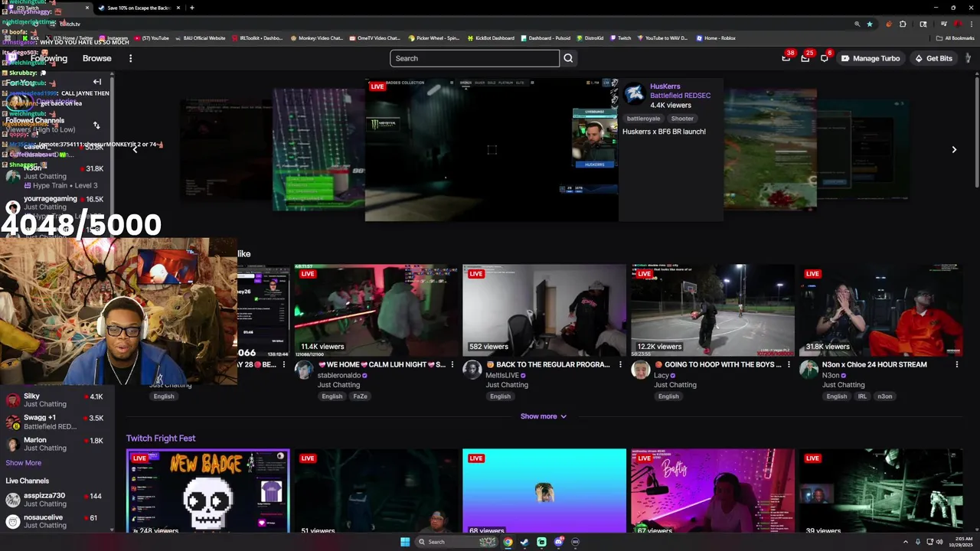Open Chrome extensions puzzle icon
This screenshot has width=980, height=551.
click(x=903, y=24)
